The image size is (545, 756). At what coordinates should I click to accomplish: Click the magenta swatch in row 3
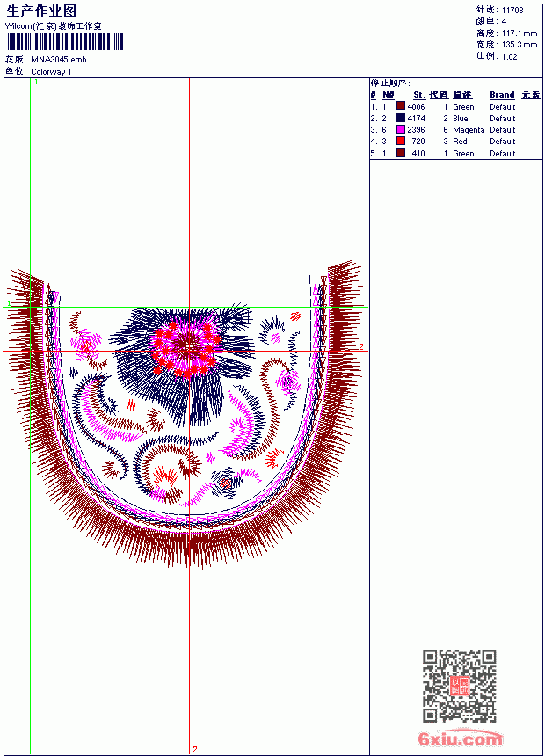[x=400, y=129]
